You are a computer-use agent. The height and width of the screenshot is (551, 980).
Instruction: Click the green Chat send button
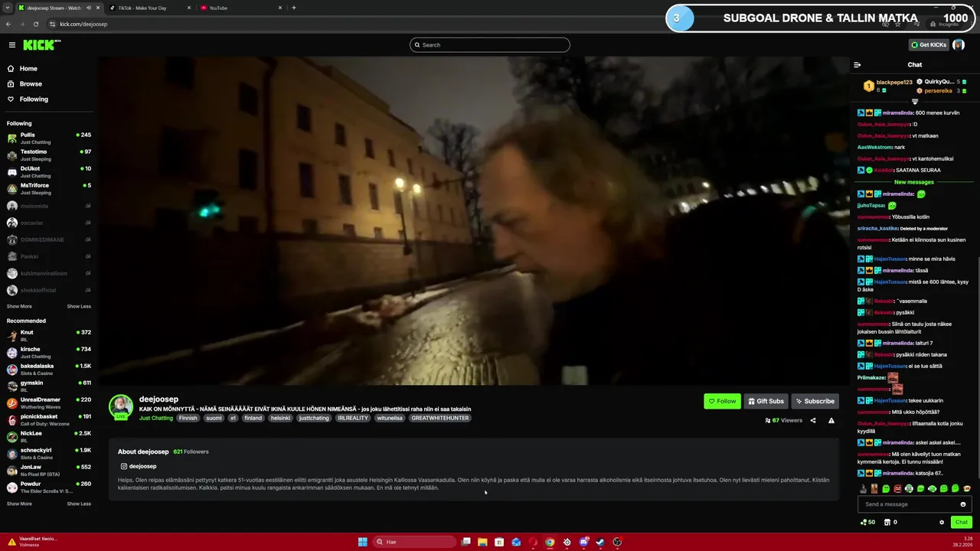[x=962, y=522]
